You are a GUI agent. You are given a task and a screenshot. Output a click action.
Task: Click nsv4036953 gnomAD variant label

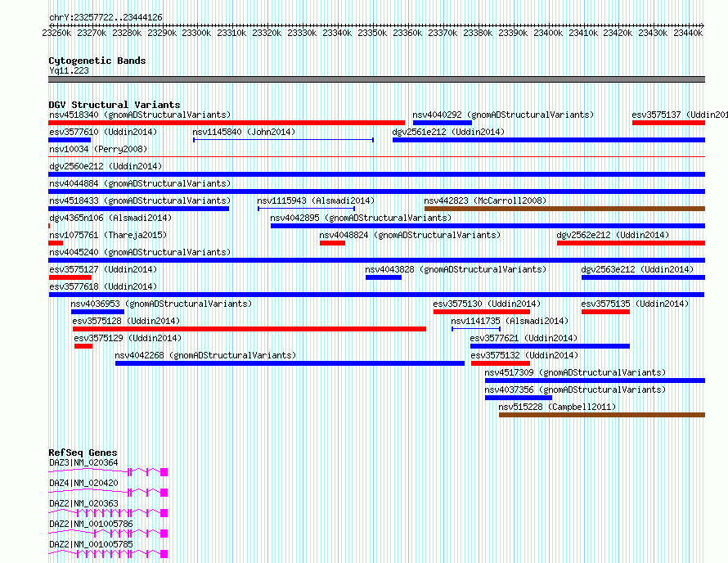click(x=161, y=304)
